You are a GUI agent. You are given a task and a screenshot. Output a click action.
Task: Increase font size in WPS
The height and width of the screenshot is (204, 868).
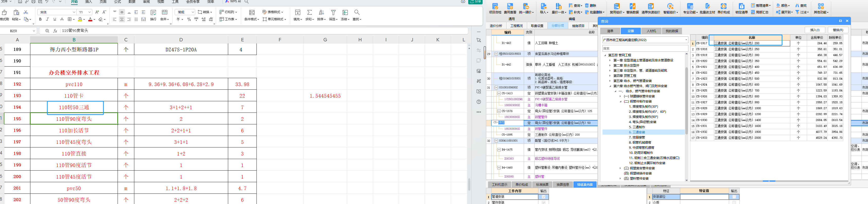point(97,12)
